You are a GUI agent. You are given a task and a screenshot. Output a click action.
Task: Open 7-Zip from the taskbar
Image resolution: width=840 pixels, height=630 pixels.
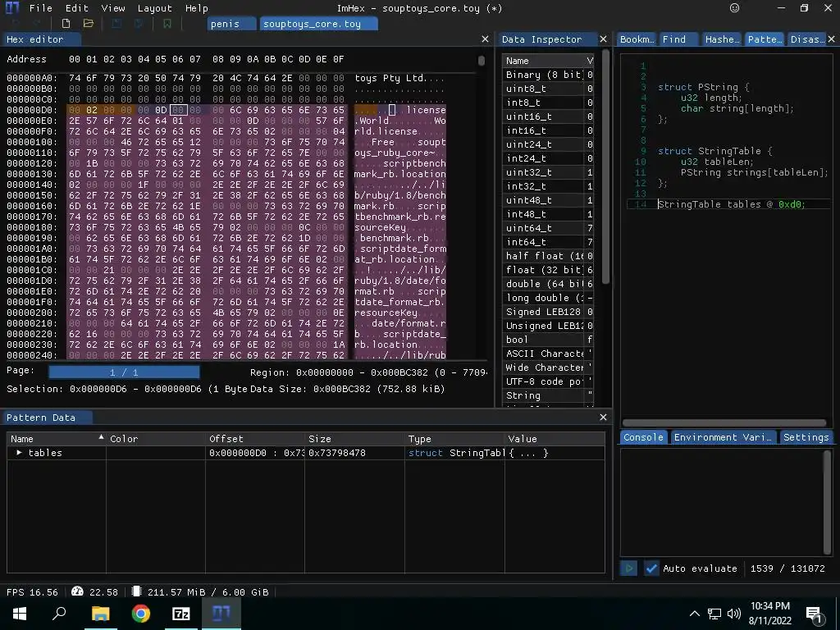pos(181,614)
